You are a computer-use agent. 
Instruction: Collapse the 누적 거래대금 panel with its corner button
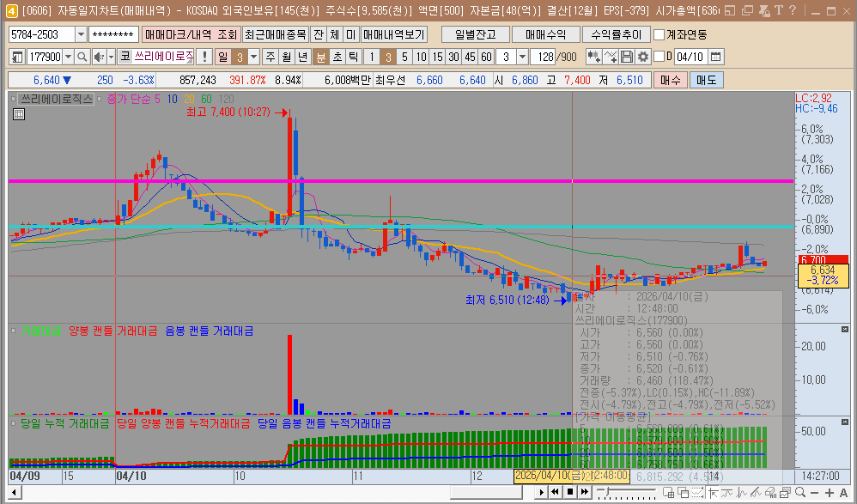[x=844, y=422]
